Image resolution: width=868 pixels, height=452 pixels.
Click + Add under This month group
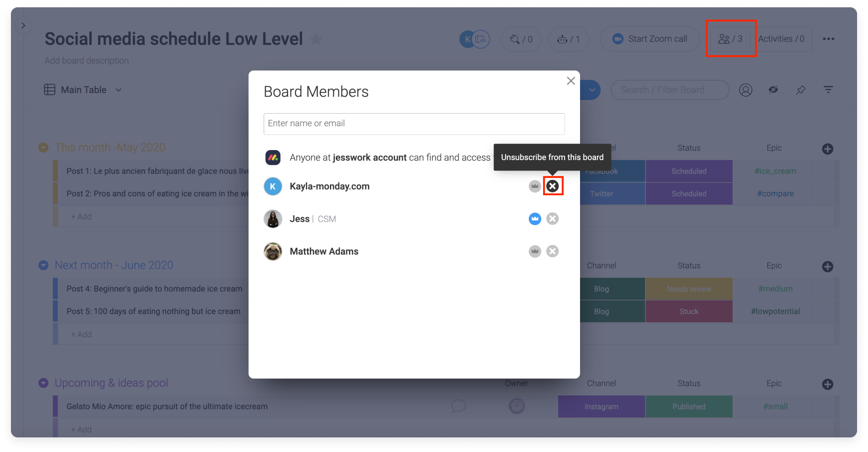click(81, 217)
